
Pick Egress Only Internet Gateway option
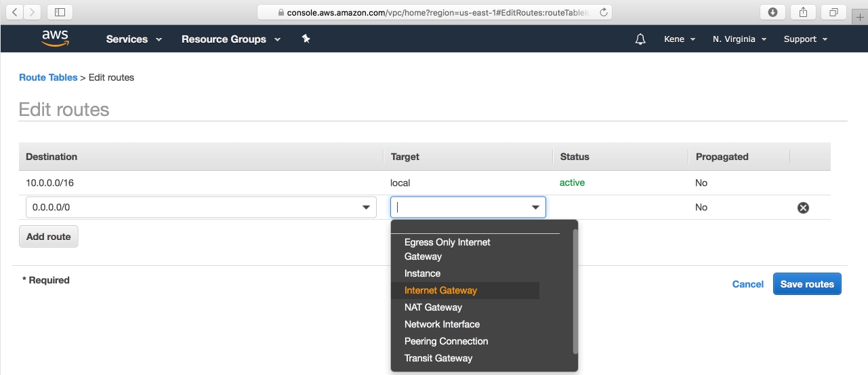(447, 249)
